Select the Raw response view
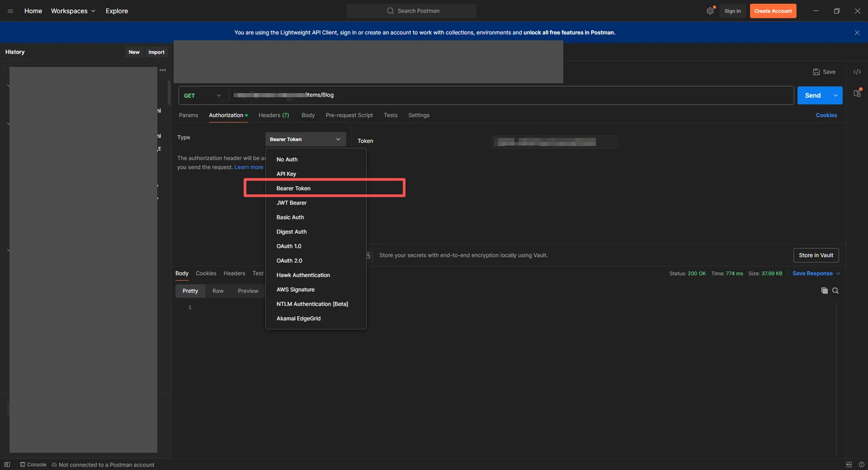Screen dimensions: 868x470 pos(218,291)
